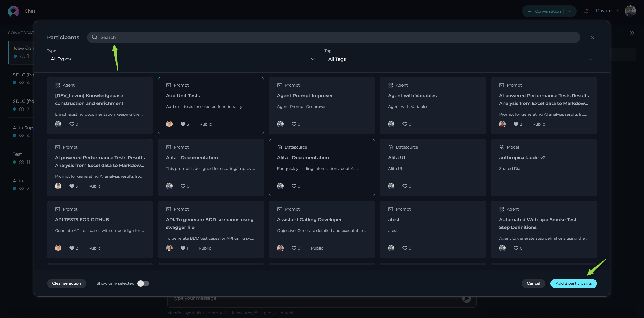Like the Add Unit Tests prompt
The width and height of the screenshot is (644, 318).
[x=183, y=124]
